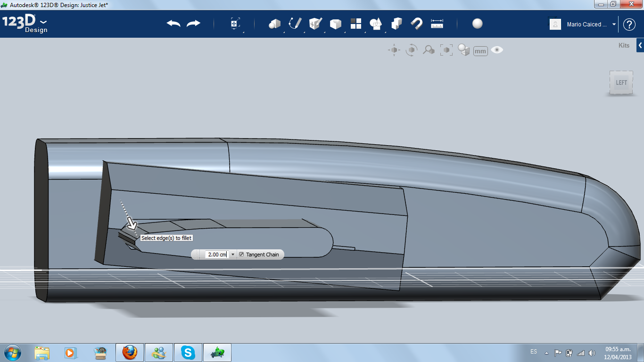Click the volume speaker tray icon

pyautogui.click(x=592, y=353)
